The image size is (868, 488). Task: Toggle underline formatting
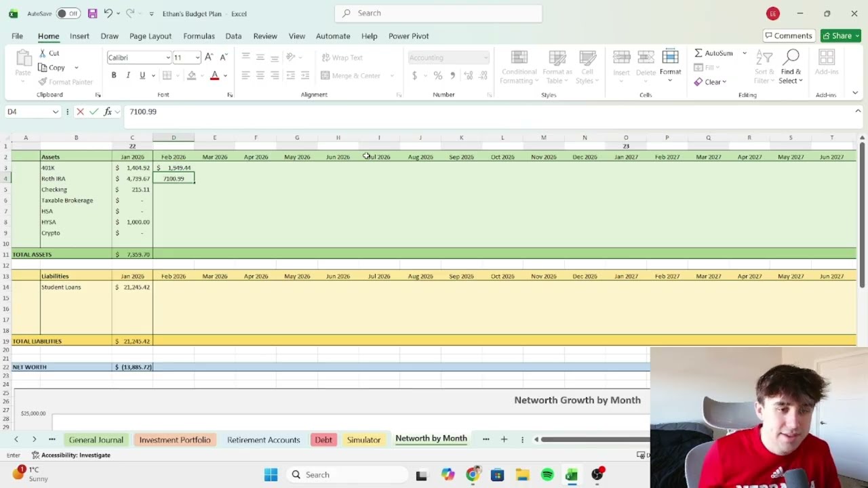142,75
